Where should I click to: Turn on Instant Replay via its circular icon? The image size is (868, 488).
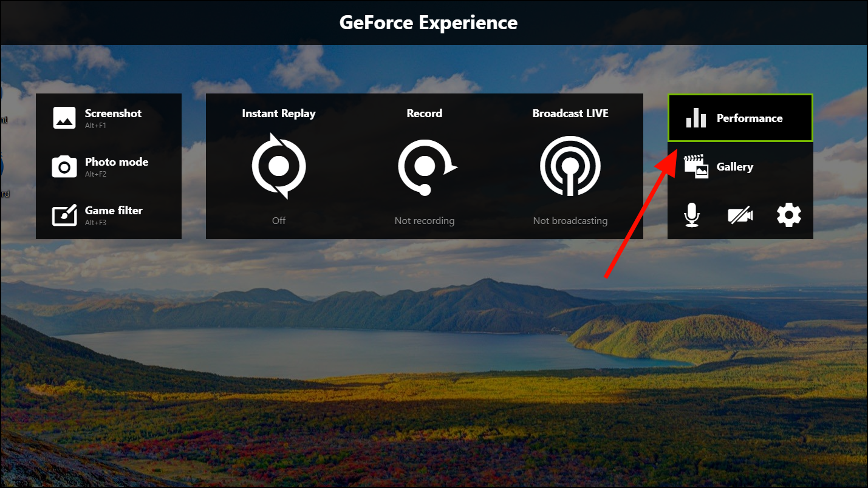pos(279,166)
